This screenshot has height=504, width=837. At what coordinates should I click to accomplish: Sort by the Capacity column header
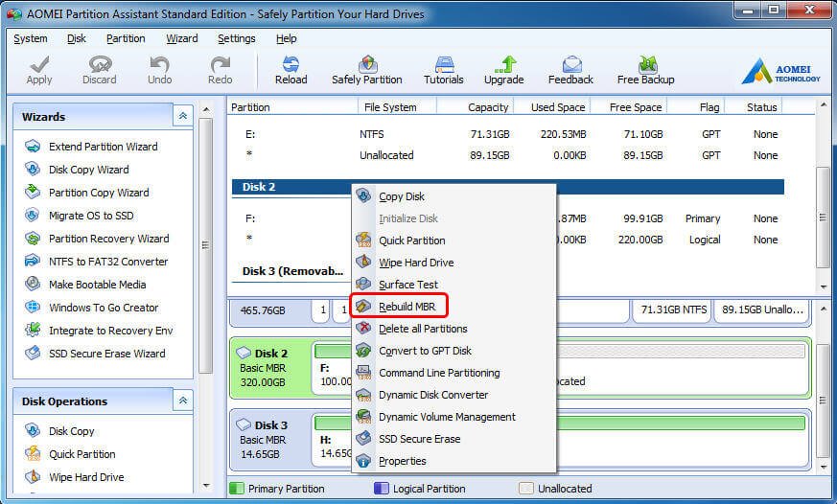476,107
